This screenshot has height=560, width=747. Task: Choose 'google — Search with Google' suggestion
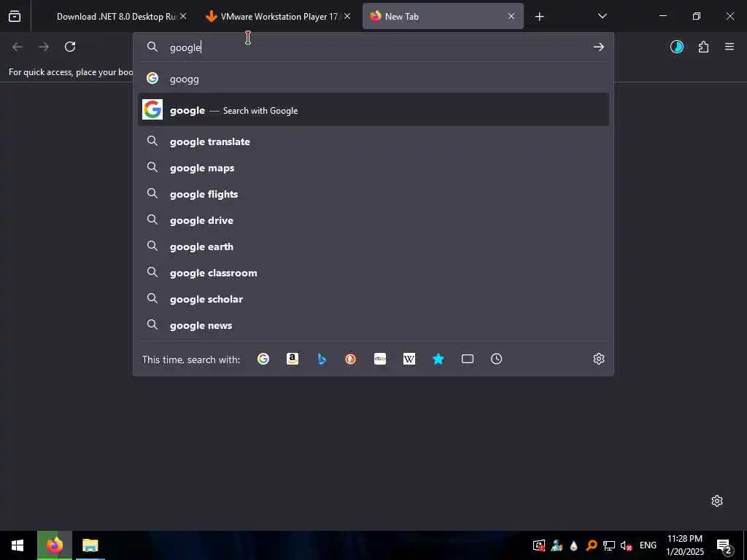pos(373,110)
